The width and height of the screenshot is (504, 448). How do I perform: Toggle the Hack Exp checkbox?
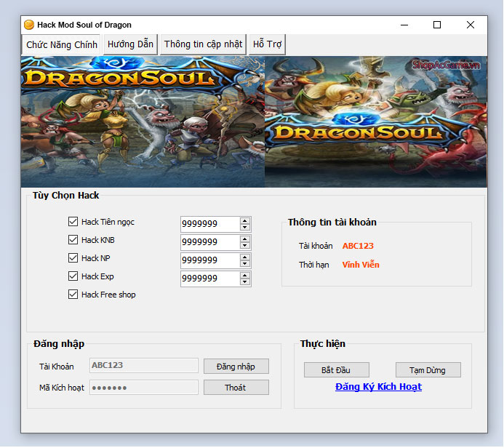click(73, 276)
